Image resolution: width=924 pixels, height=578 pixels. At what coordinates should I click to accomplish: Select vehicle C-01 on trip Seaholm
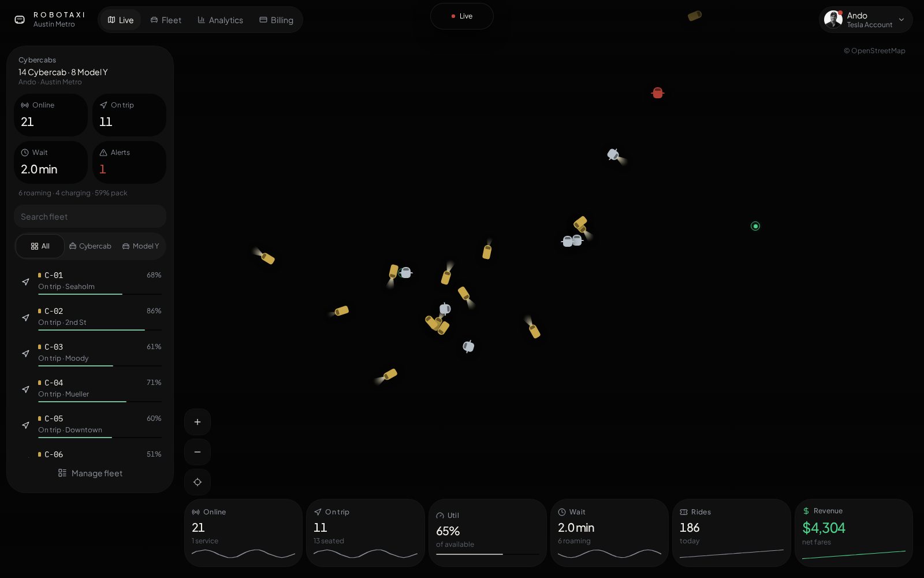[90, 281]
